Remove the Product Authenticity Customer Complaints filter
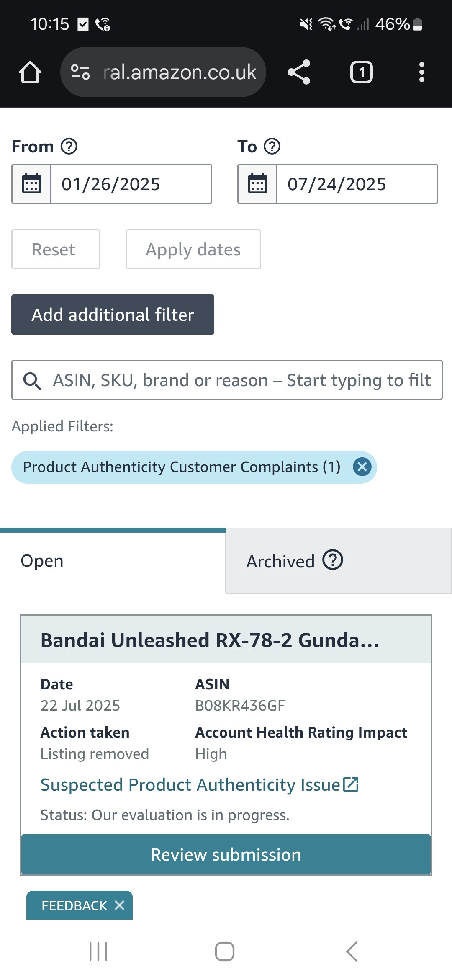The image size is (452, 980). [362, 467]
